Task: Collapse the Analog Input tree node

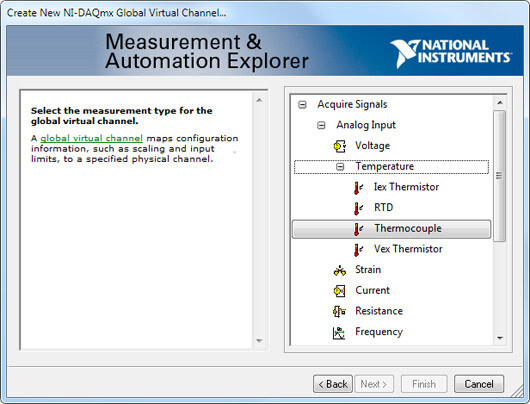Action: 321,125
